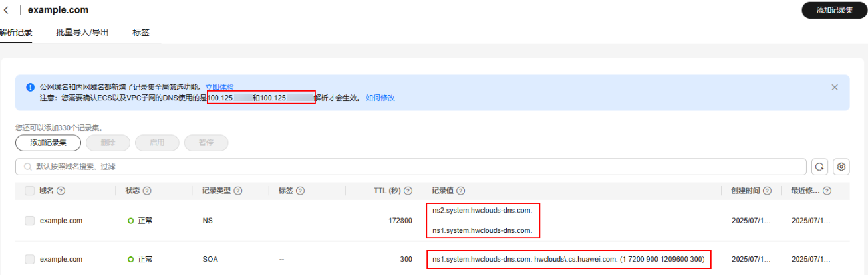Open help icon next to 最近修… header
The width and height of the screenshot is (868, 275).
click(827, 191)
